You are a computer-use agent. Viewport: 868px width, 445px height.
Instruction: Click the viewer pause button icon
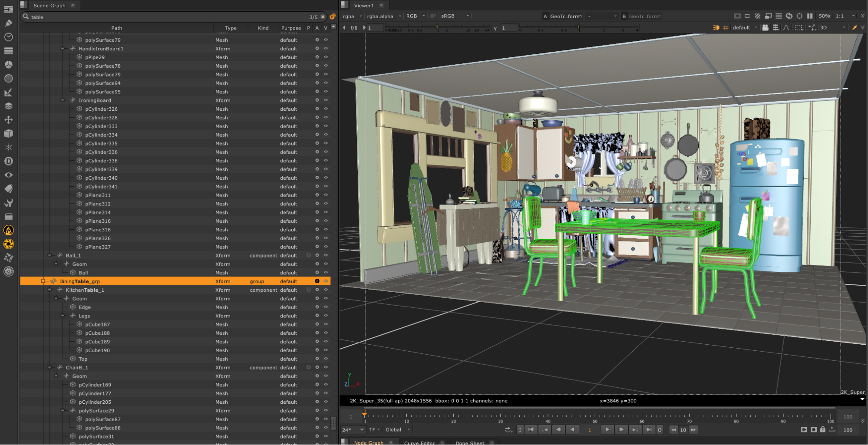point(810,16)
